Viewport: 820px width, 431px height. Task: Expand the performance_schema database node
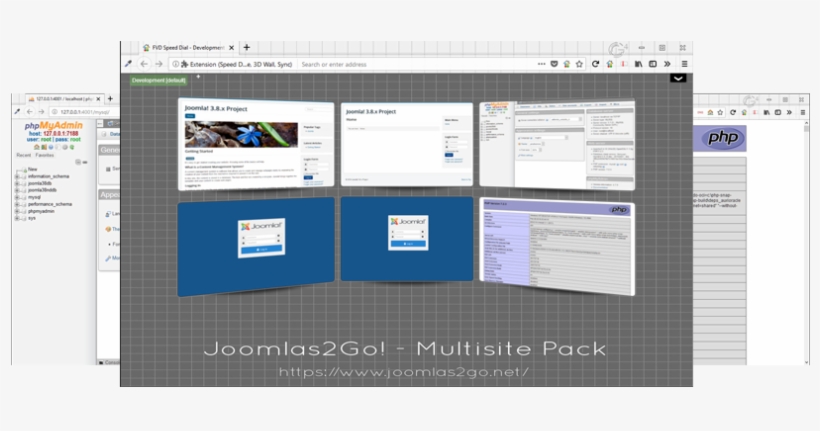click(x=17, y=205)
